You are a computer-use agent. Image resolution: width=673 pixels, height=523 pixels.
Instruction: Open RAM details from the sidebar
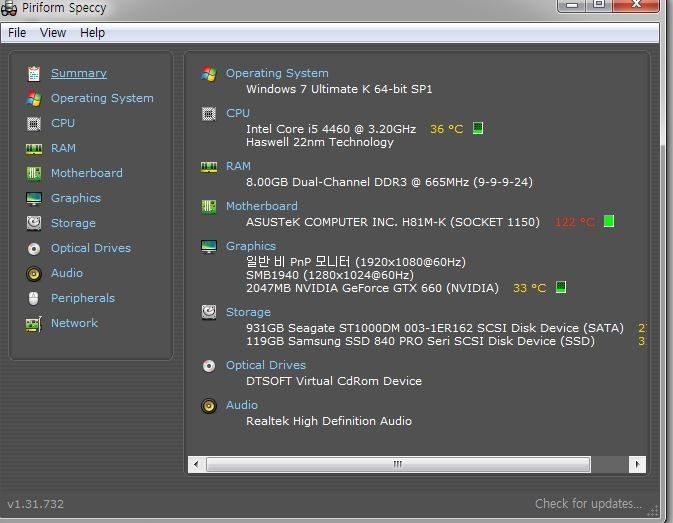(x=63, y=148)
